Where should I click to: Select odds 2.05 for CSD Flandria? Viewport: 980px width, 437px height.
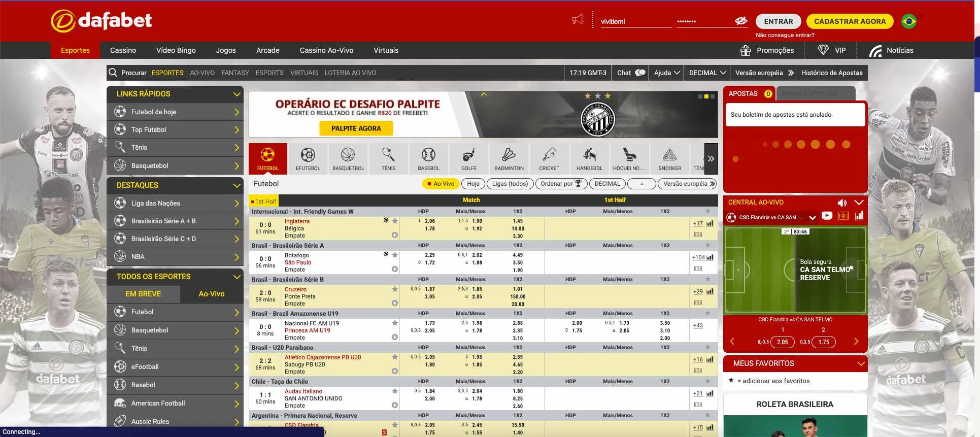tap(783, 342)
